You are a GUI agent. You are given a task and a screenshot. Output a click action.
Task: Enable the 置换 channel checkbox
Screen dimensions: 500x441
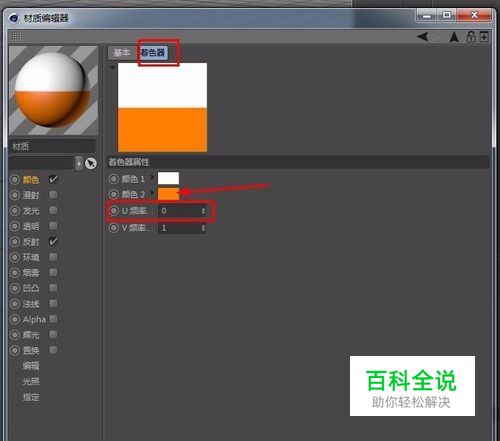53,350
